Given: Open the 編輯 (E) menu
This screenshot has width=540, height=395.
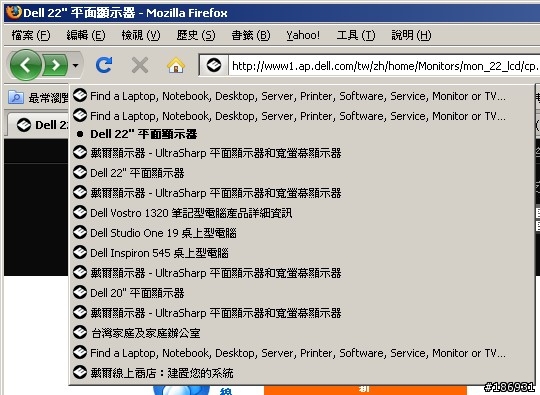Looking at the screenshot, I should click(86, 35).
